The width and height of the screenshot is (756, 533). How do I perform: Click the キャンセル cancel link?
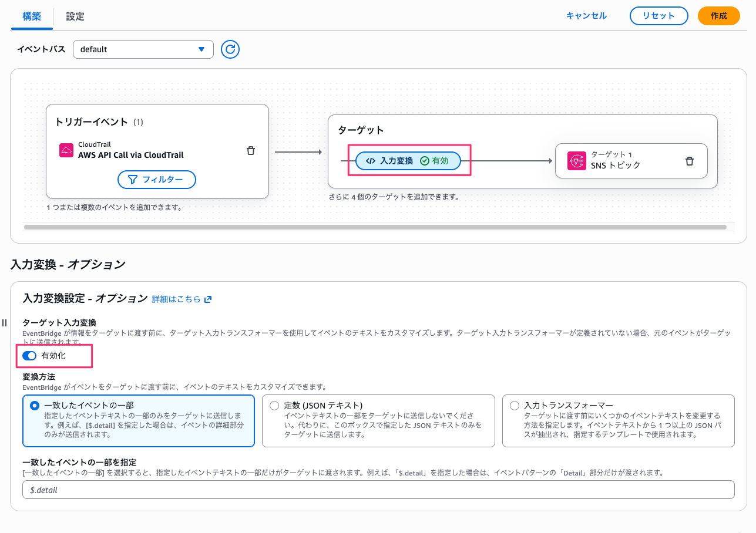click(x=586, y=16)
